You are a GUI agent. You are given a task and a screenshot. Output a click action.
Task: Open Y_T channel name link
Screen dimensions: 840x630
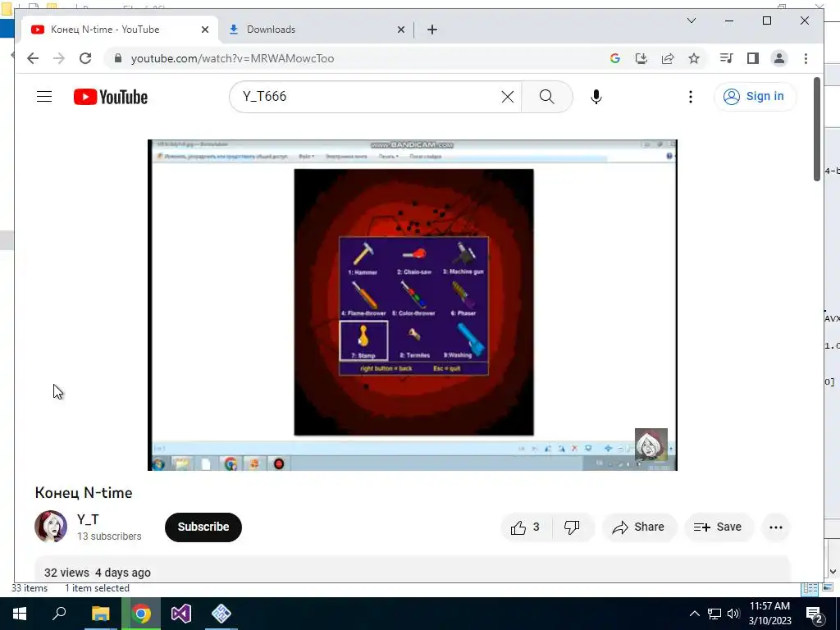[88, 519]
